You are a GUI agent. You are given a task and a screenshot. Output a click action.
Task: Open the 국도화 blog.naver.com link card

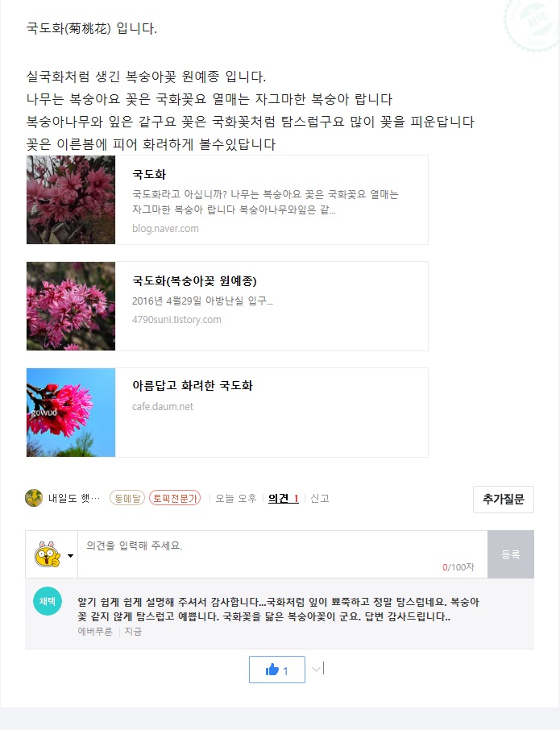227,200
